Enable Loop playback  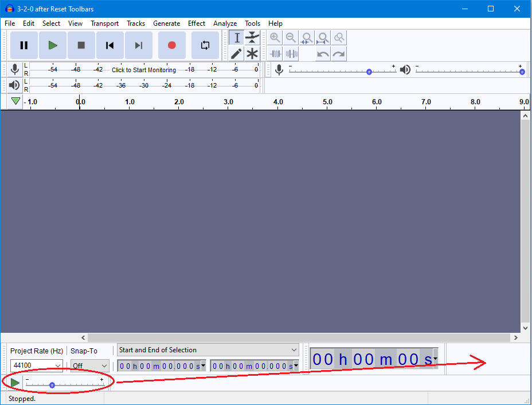205,45
